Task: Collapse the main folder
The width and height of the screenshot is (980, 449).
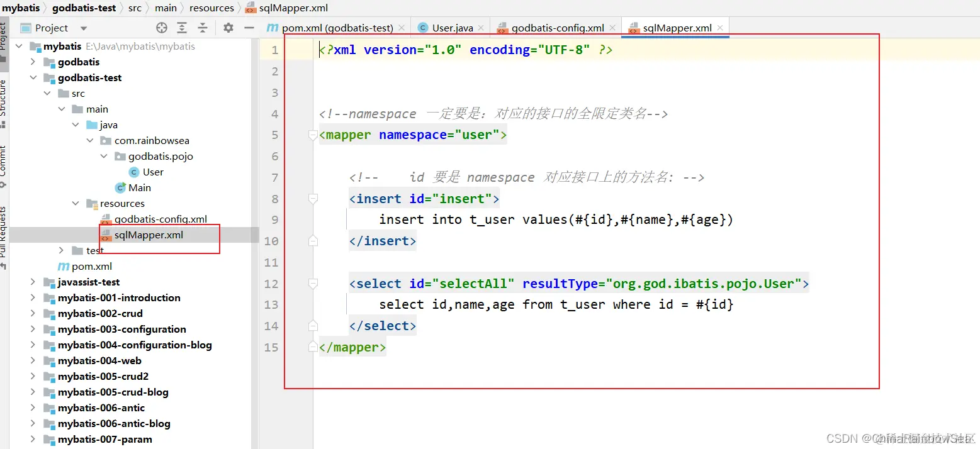Action: coord(62,109)
